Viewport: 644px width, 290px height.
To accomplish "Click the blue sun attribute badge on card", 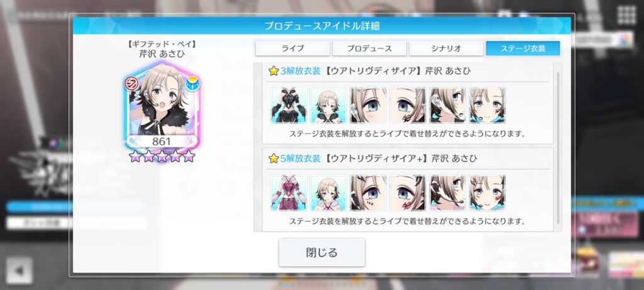I will (x=192, y=84).
